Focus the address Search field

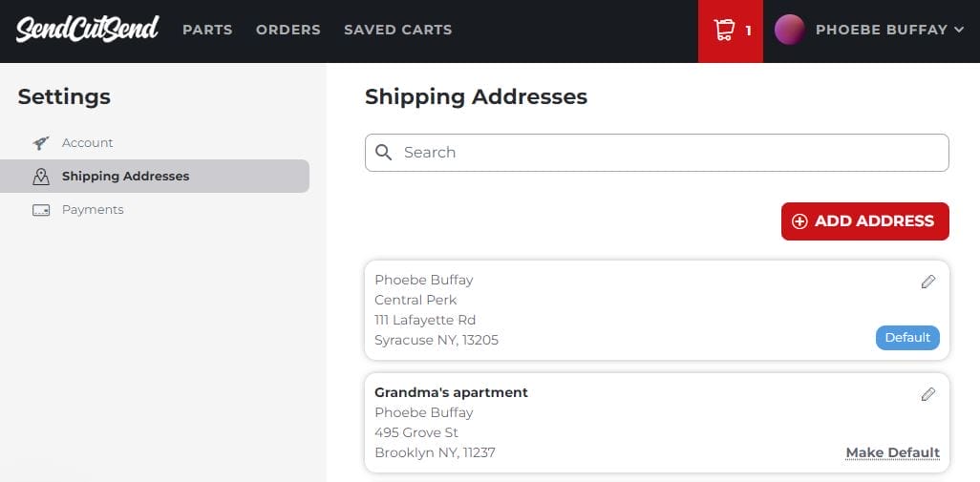pos(669,153)
